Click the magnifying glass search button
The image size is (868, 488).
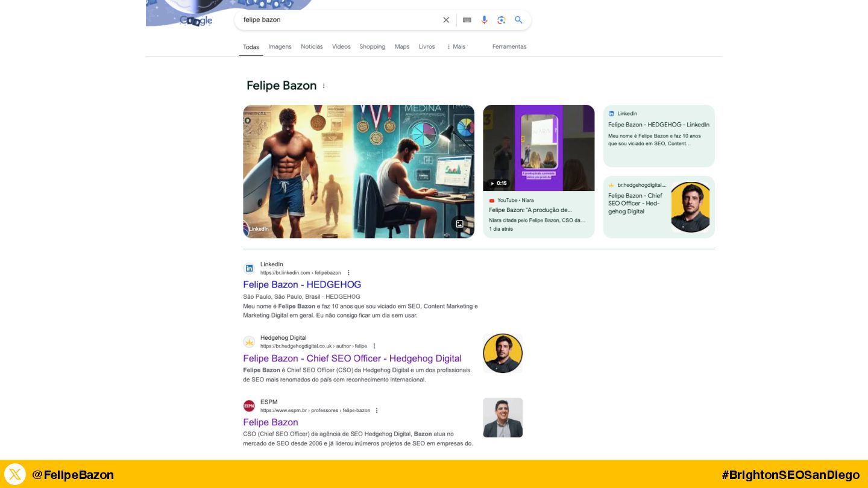pyautogui.click(x=518, y=20)
